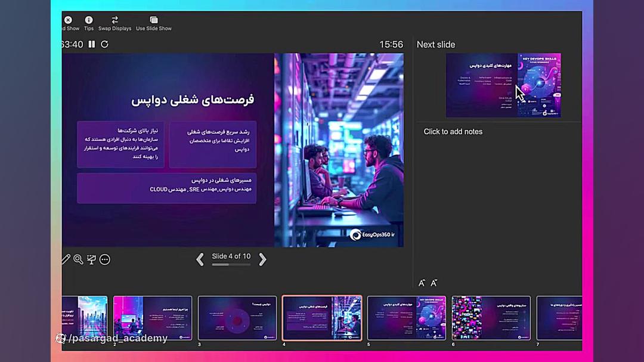
Task: Open the pen tool below the slide
Action: point(66,259)
